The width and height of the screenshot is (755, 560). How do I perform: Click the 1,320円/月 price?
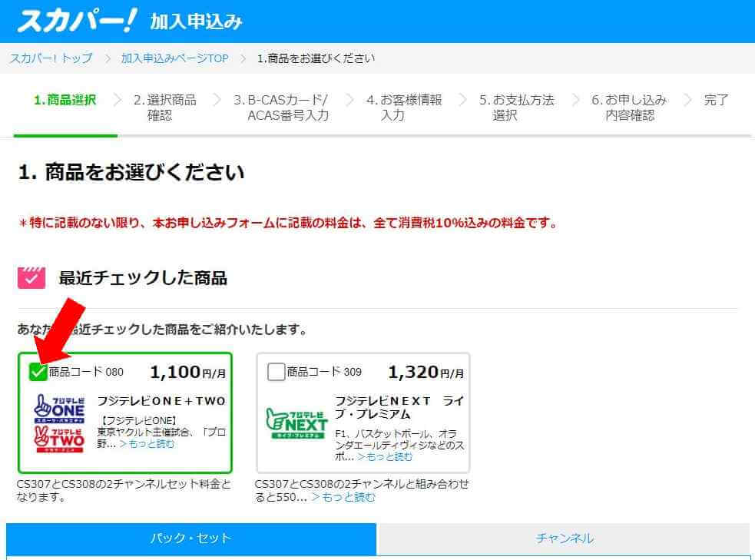426,372
